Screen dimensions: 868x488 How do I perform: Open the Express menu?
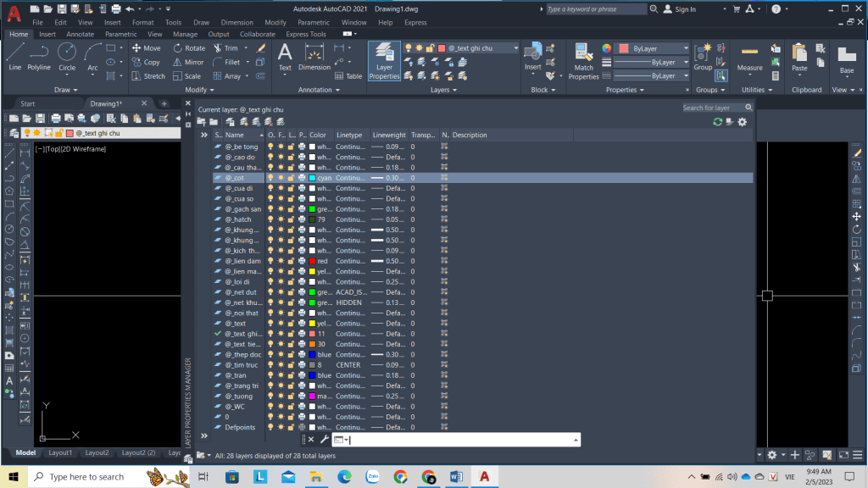415,22
